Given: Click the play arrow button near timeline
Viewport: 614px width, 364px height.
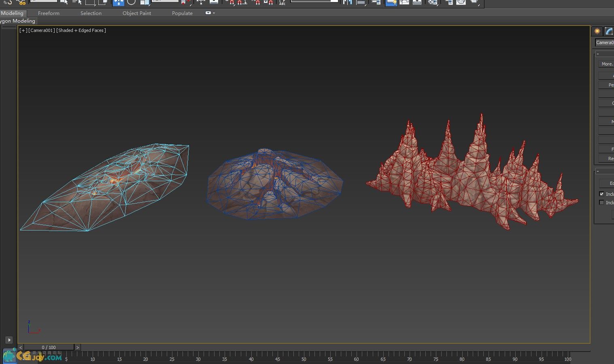Looking at the screenshot, I should (x=9, y=340).
